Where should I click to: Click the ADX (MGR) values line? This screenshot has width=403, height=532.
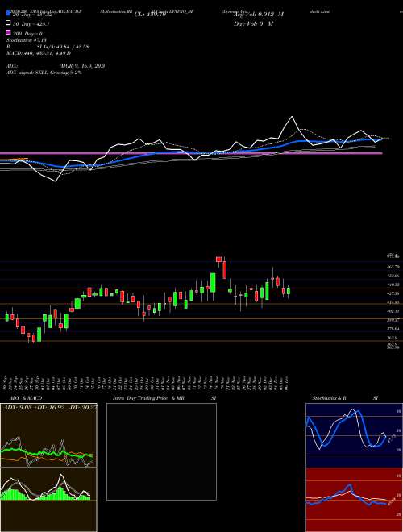coord(56,66)
